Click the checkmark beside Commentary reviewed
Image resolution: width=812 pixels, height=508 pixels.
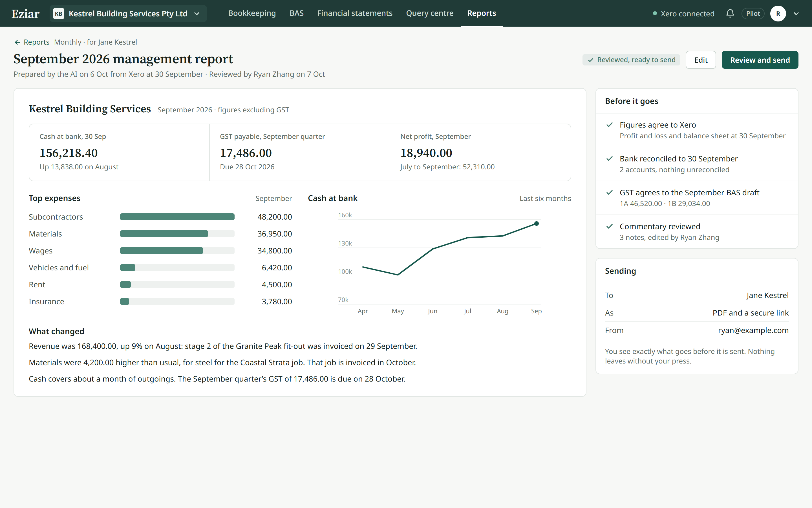click(609, 226)
